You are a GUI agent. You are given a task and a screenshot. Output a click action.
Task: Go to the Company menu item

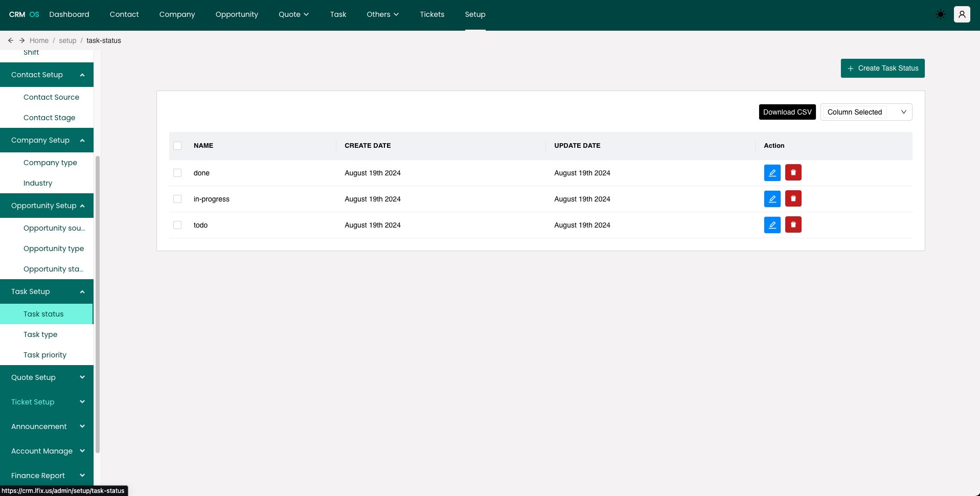pos(177,14)
